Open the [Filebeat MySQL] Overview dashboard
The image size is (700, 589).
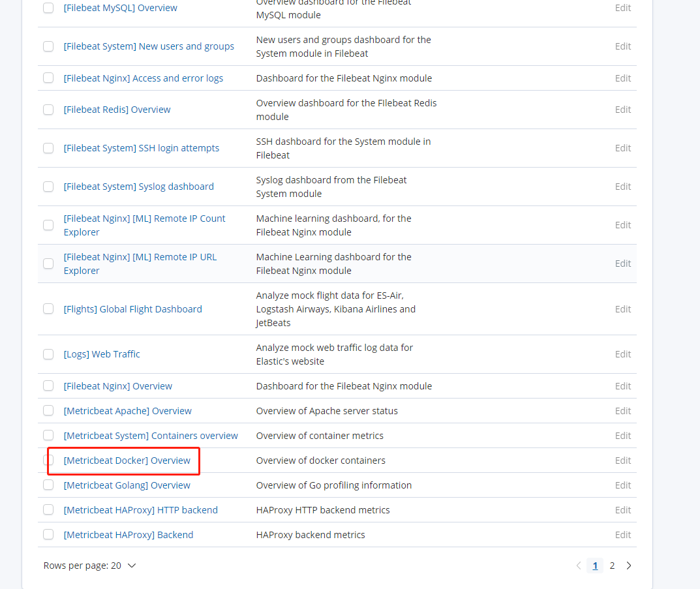[121, 8]
